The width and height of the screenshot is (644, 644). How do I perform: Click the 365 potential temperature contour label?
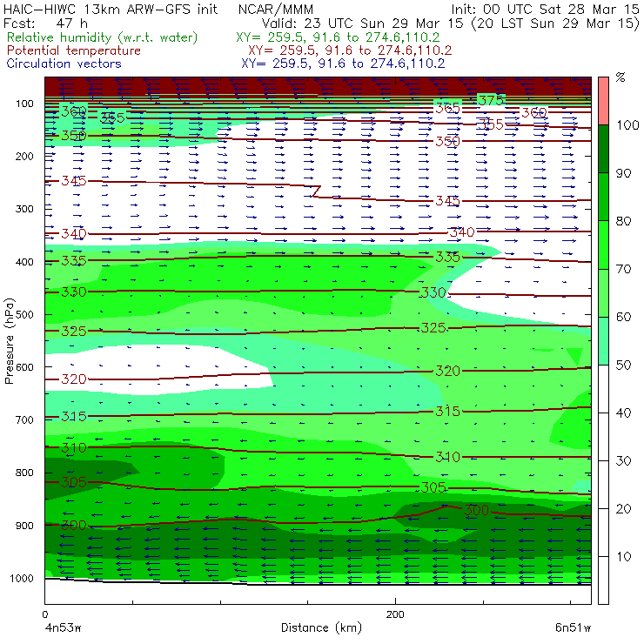point(447,108)
